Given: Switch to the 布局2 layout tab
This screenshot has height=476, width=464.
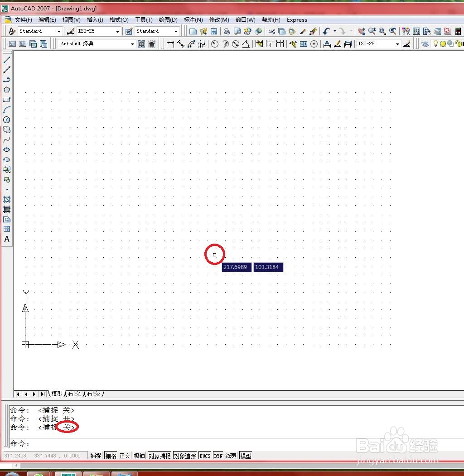Looking at the screenshot, I should [94, 394].
